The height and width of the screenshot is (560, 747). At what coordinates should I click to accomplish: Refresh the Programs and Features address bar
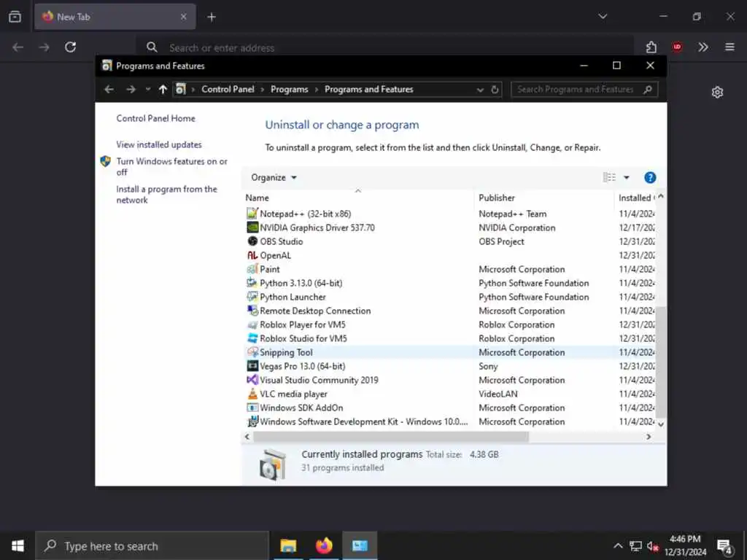click(495, 90)
